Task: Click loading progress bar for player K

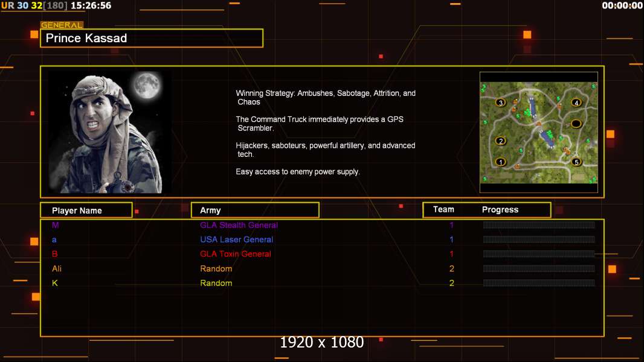Action: (x=539, y=283)
